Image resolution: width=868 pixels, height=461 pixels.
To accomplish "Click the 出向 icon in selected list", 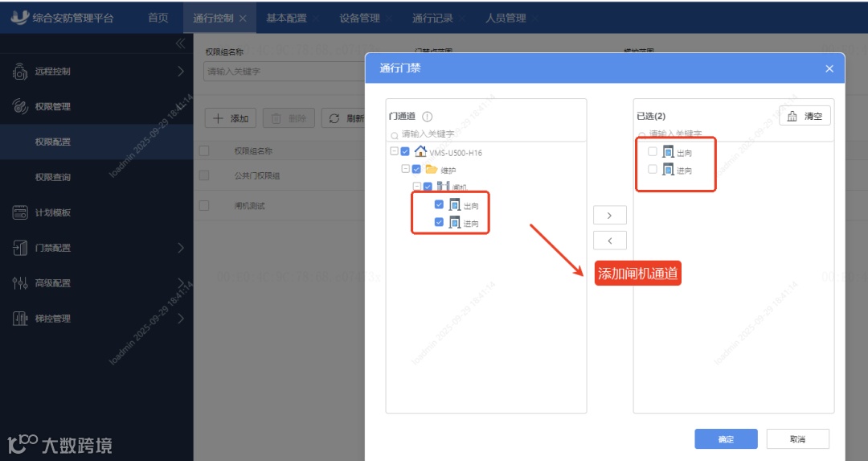I will pyautogui.click(x=668, y=152).
